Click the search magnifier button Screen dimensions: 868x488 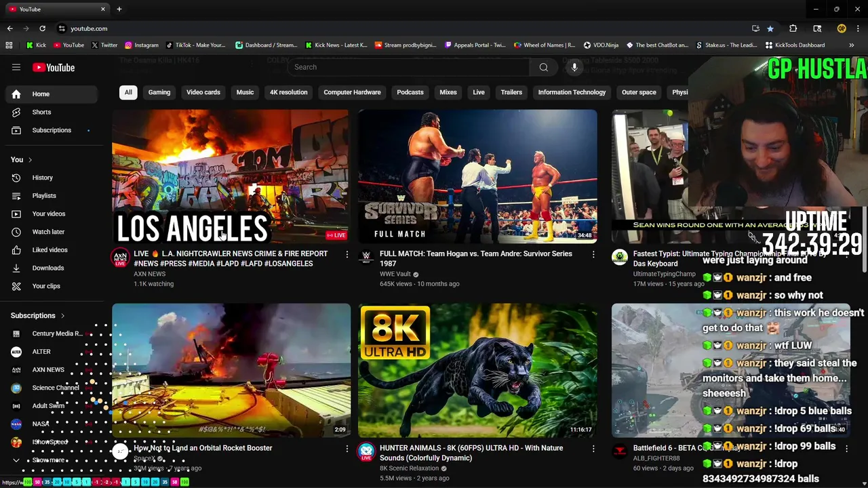543,67
